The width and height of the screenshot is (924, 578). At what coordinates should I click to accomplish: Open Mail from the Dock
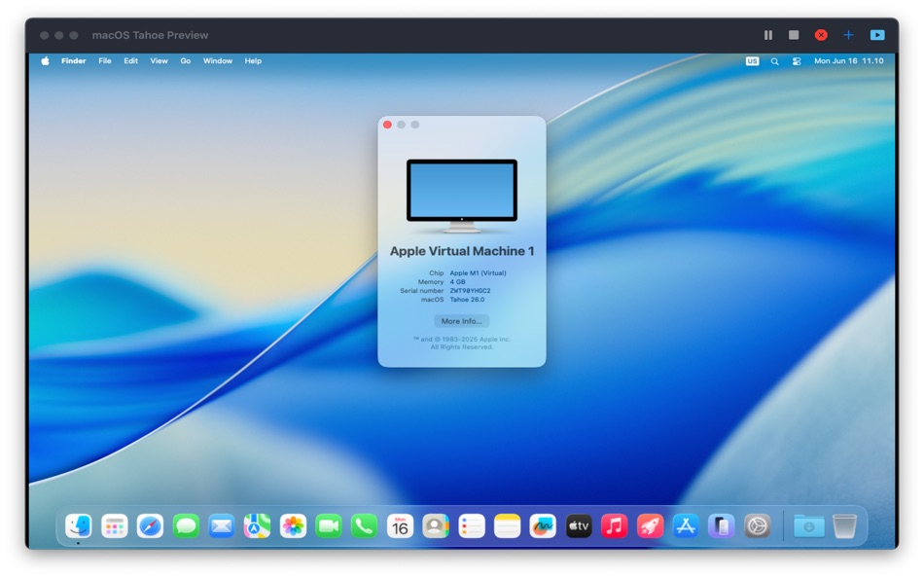point(222,525)
